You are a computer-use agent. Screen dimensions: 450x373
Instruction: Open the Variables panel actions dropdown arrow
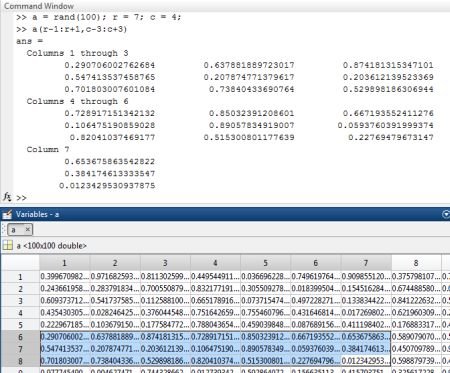(x=446, y=214)
